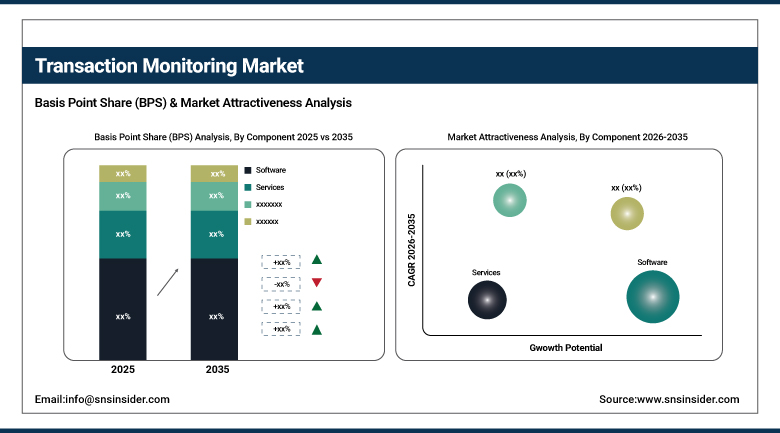This screenshot has height=433, width=780.
Task: Click the light green segment of the 2035 bar
Action: click(214, 196)
